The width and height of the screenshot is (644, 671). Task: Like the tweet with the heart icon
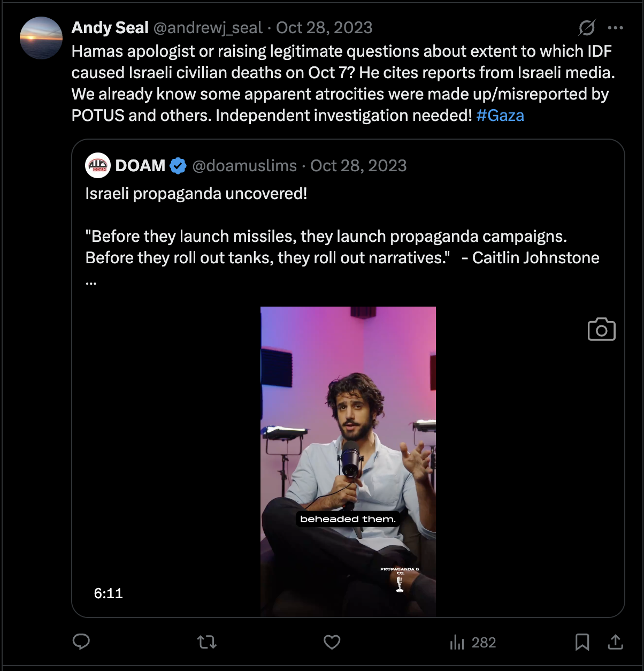click(332, 642)
